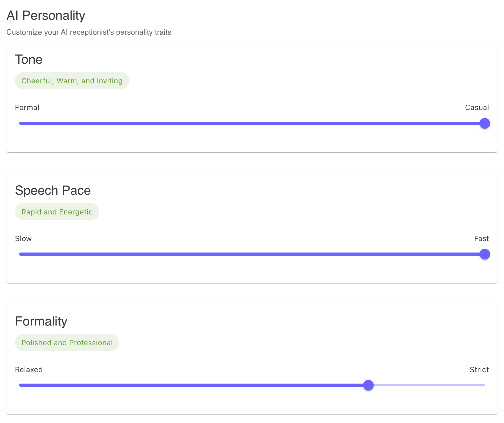Click the Speech Pace slider handle

485,254
